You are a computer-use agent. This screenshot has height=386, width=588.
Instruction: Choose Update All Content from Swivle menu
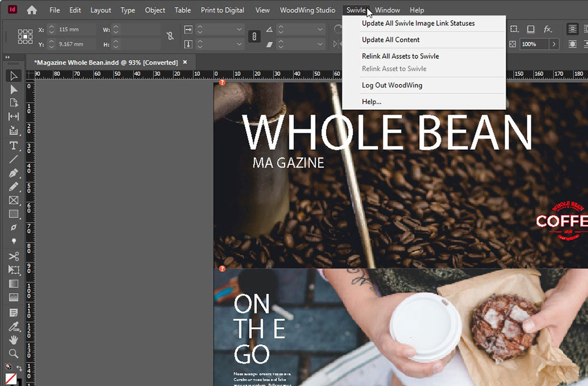click(x=392, y=39)
